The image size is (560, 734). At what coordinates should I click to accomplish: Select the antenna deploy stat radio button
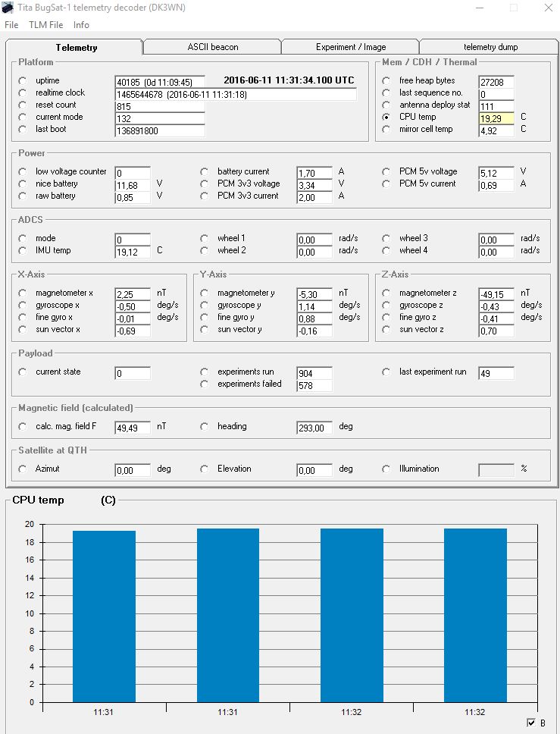[x=386, y=105]
